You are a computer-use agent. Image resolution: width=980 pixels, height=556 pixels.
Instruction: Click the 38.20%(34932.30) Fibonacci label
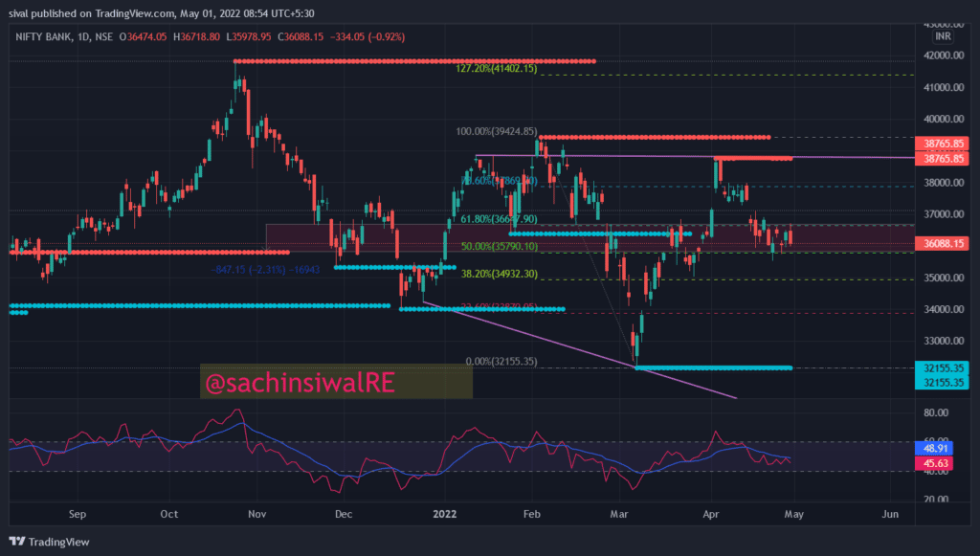click(499, 274)
